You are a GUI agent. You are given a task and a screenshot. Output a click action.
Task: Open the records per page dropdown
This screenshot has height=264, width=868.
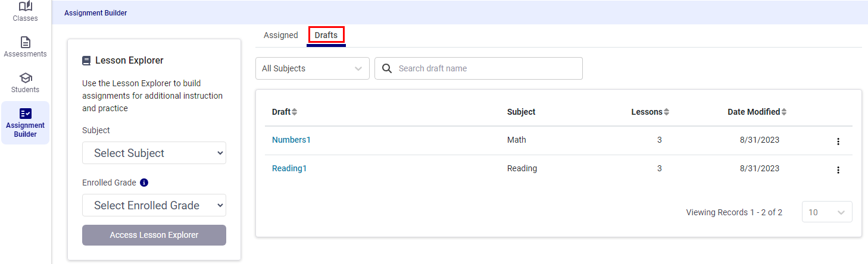click(x=827, y=212)
